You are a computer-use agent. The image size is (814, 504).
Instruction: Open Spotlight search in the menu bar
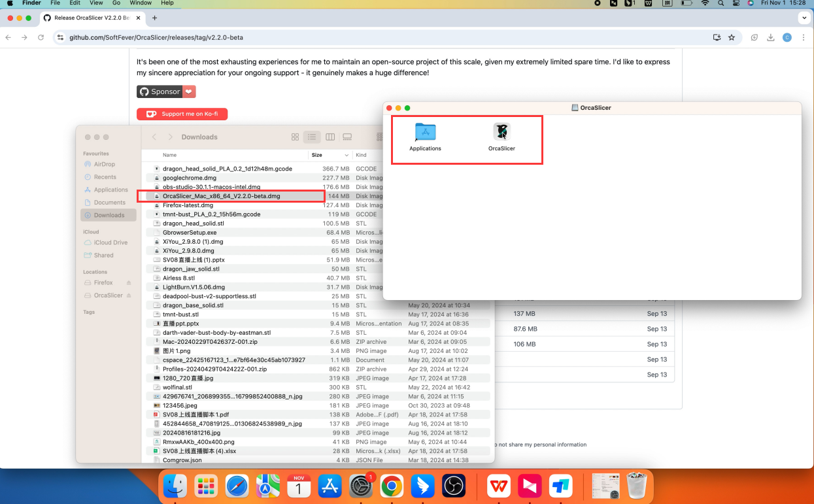721,3
